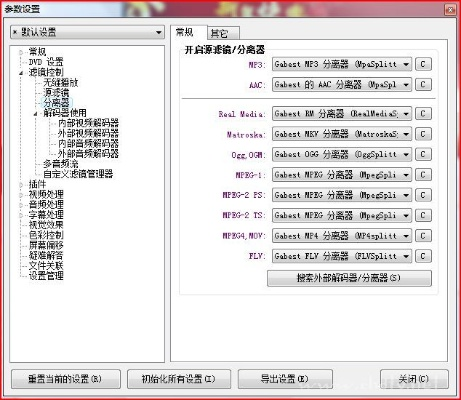
Task: Select 内部视频解码器 in the tree
Action: [88, 123]
